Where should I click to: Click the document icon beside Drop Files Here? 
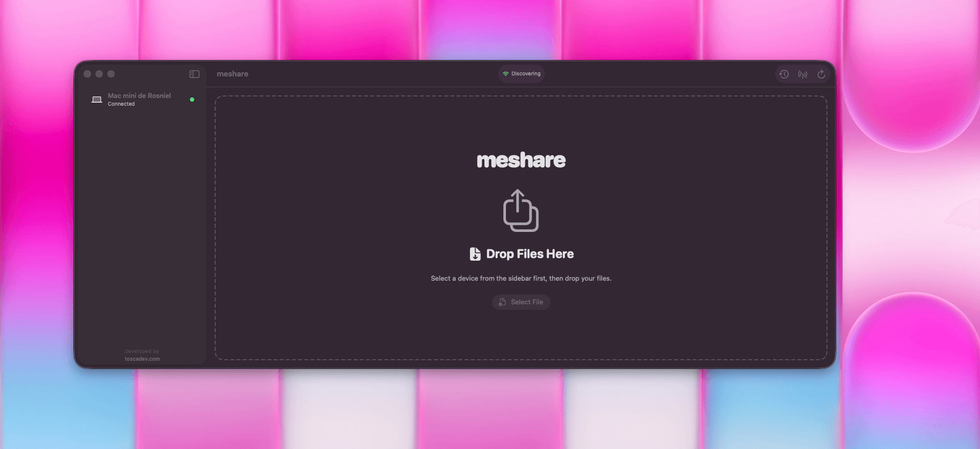tap(475, 254)
